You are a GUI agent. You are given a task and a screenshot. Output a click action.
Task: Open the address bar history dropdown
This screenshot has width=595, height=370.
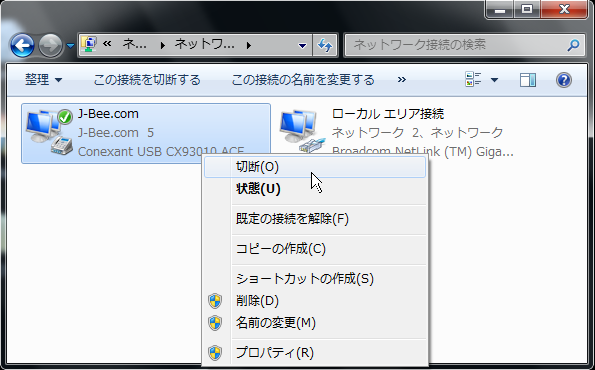point(302,46)
